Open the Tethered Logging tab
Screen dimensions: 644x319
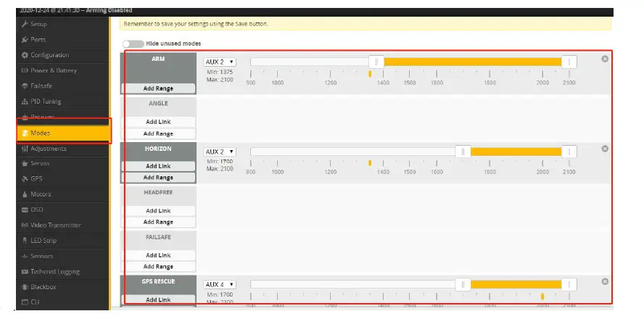click(64, 272)
